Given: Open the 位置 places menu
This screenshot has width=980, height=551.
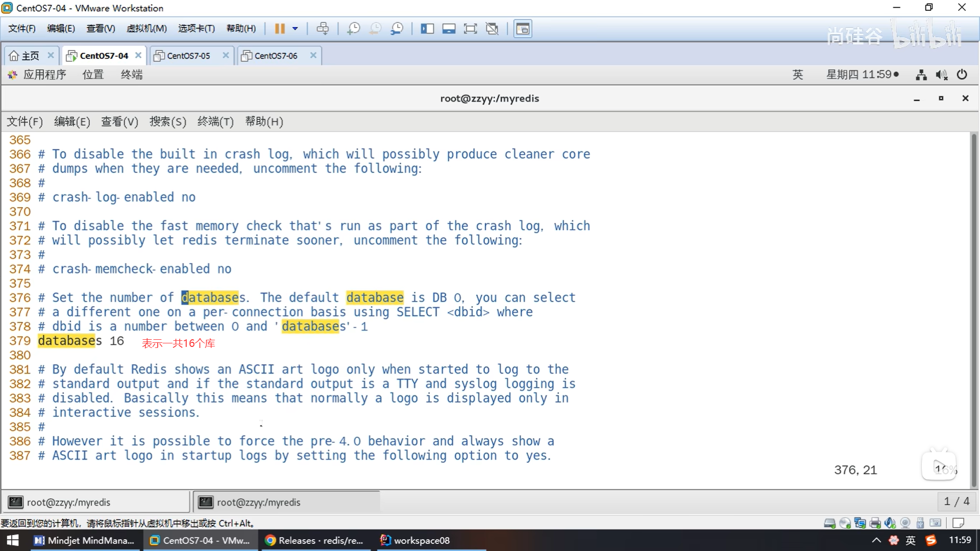Looking at the screenshot, I should click(x=93, y=75).
